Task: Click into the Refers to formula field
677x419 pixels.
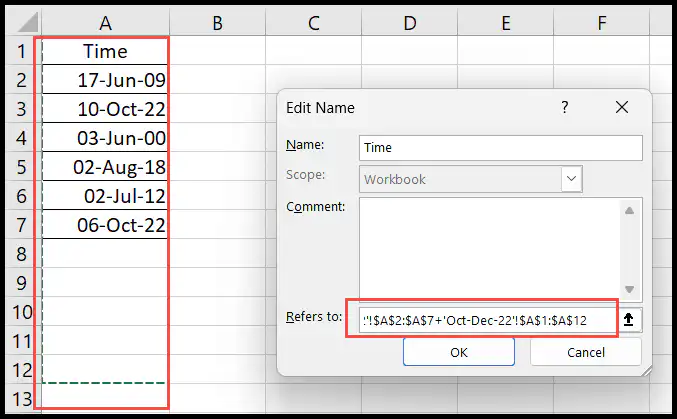Action: click(x=488, y=320)
